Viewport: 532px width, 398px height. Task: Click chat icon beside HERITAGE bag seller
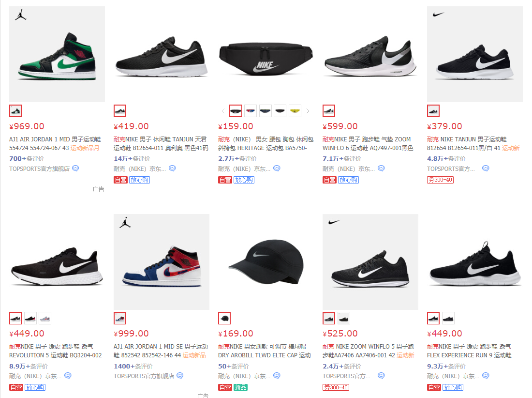pos(277,168)
